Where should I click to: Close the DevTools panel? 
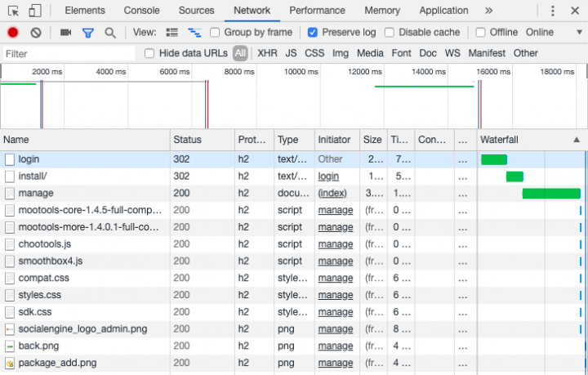[575, 11]
